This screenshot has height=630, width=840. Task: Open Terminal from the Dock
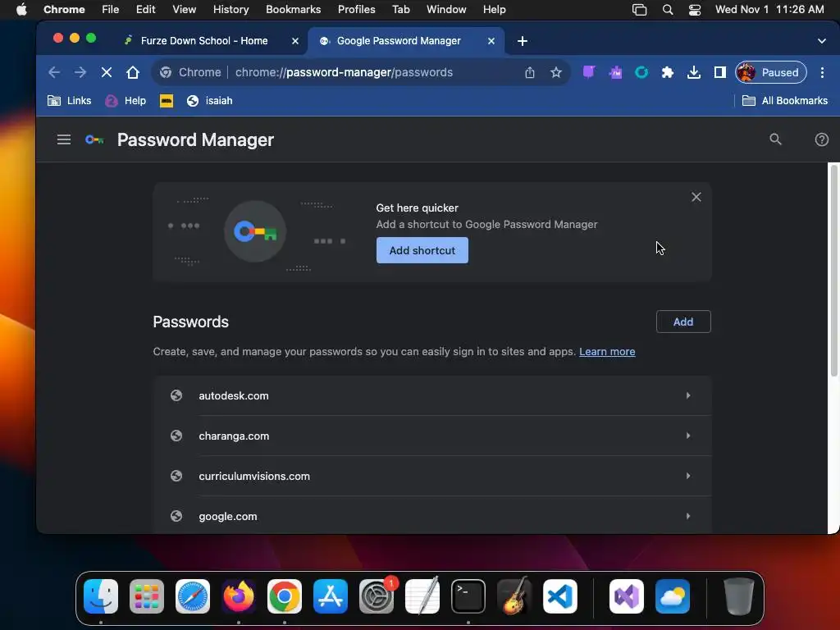(x=468, y=596)
